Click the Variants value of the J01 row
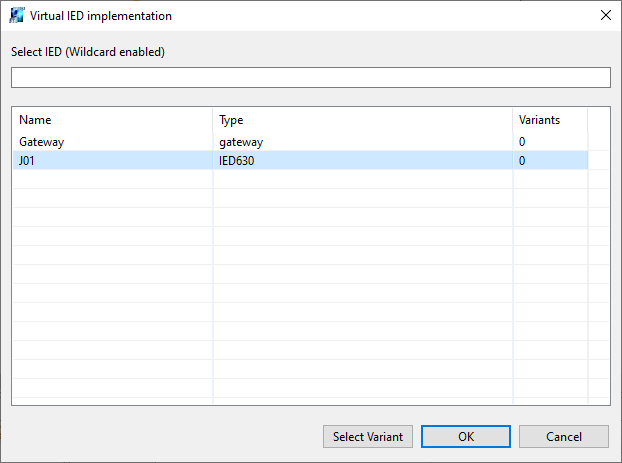622x463 pixels. (522, 160)
